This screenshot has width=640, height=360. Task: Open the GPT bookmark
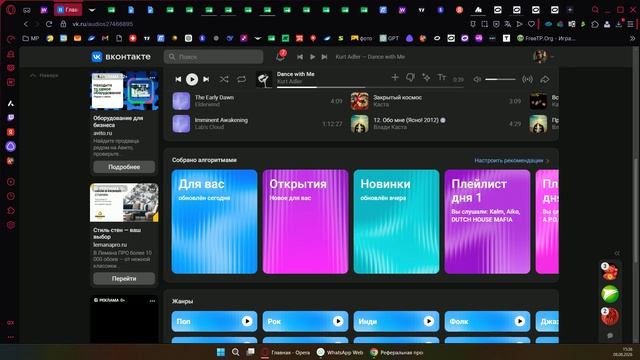point(389,38)
